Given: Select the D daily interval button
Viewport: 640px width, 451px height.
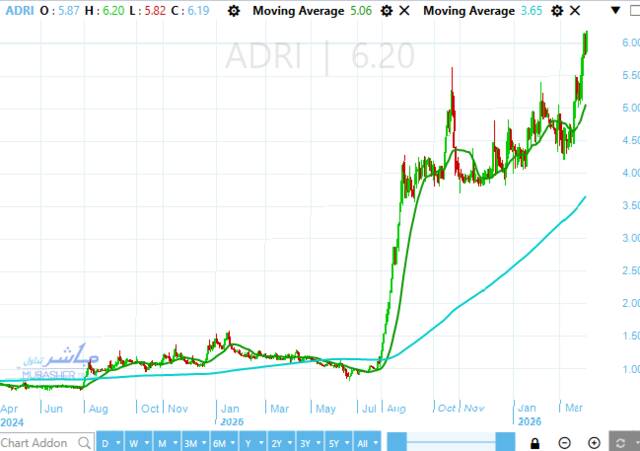Looking at the screenshot, I should 105,443.
